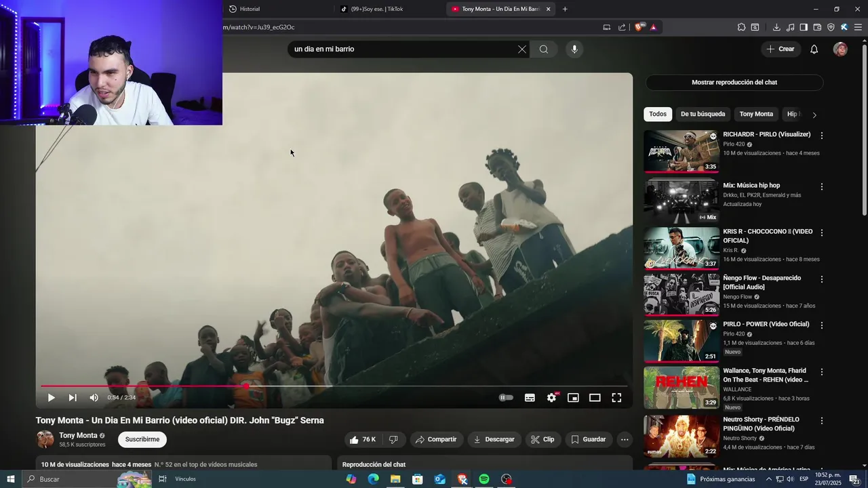Open options for KRIS R - CHOCOCONO
The image size is (868, 488).
[822, 232]
